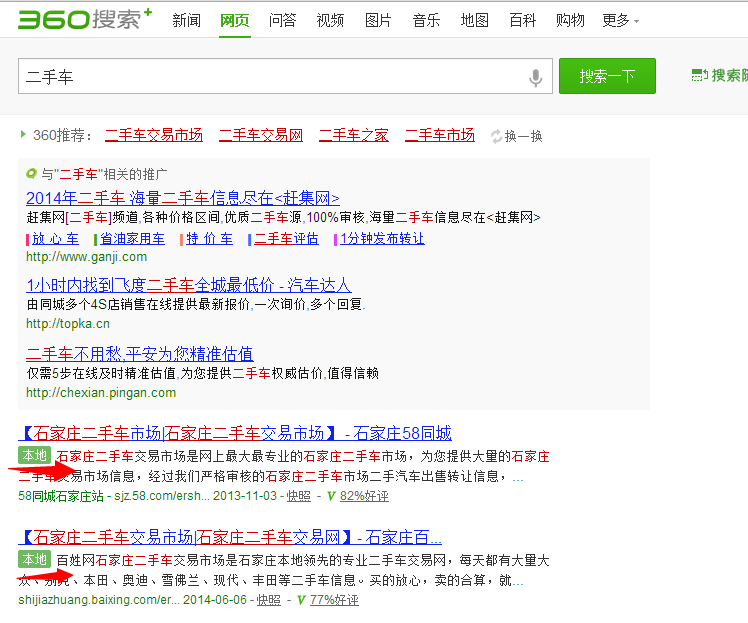Viewport: 748px width, 623px height.
Task: Click the 换一换 refresh icon
Action: (497, 136)
